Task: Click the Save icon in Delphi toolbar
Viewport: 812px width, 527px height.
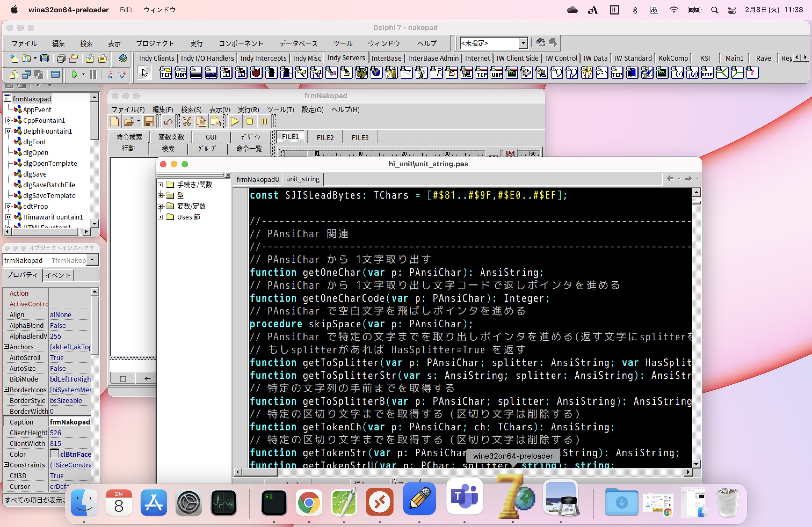Action: tap(44, 58)
